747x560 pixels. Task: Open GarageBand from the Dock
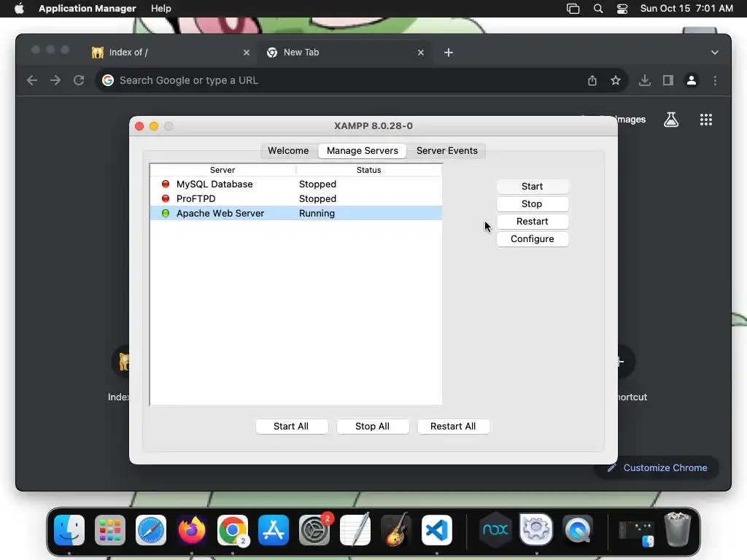point(396,530)
